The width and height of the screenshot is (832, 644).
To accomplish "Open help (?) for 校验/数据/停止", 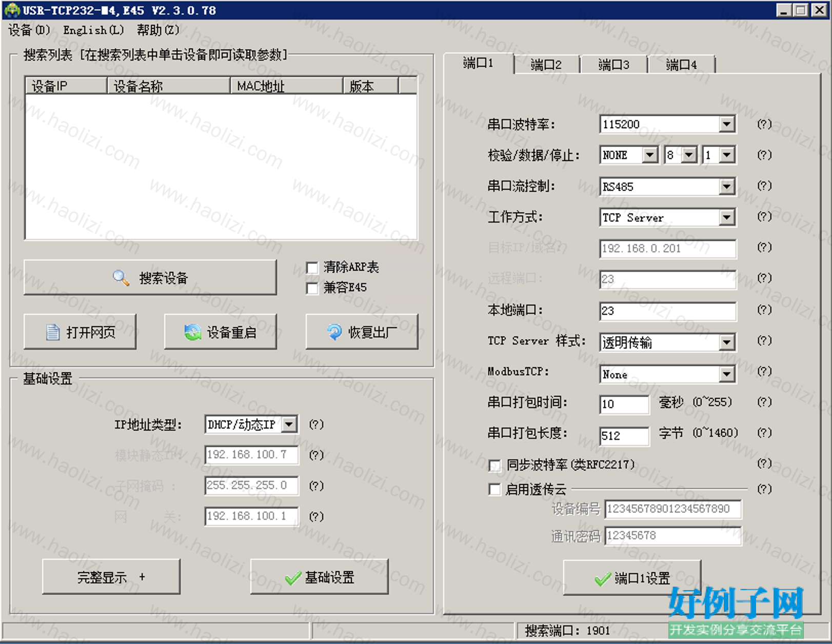I will (x=764, y=155).
